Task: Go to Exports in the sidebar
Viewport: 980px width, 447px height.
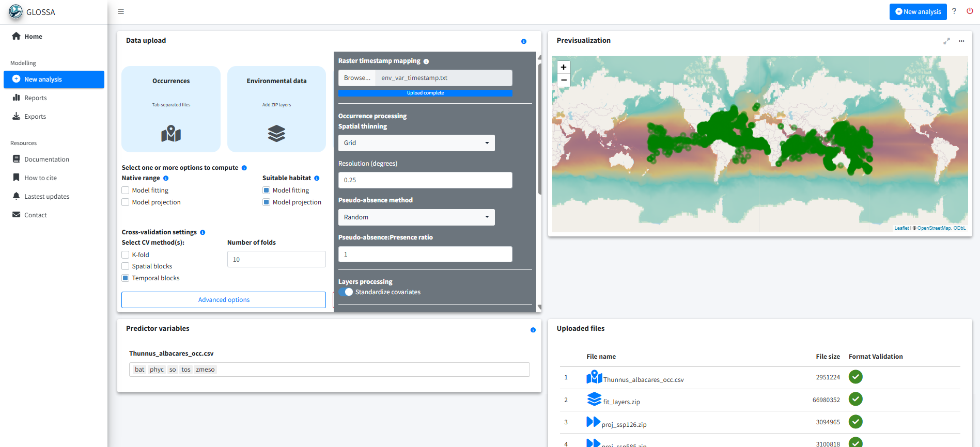Action: coord(35,117)
